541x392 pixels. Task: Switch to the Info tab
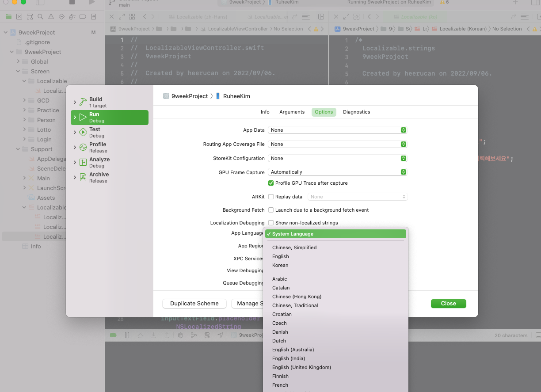tap(265, 112)
